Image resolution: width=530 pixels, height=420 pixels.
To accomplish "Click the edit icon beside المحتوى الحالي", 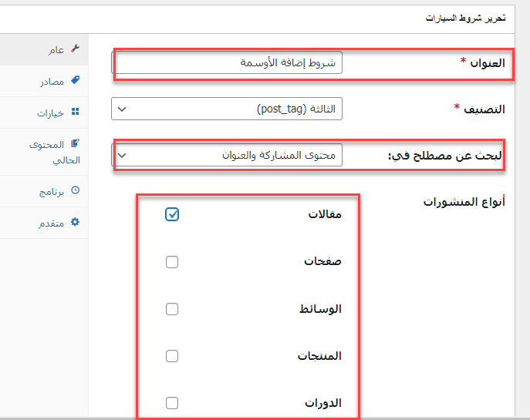I will coord(75,143).
